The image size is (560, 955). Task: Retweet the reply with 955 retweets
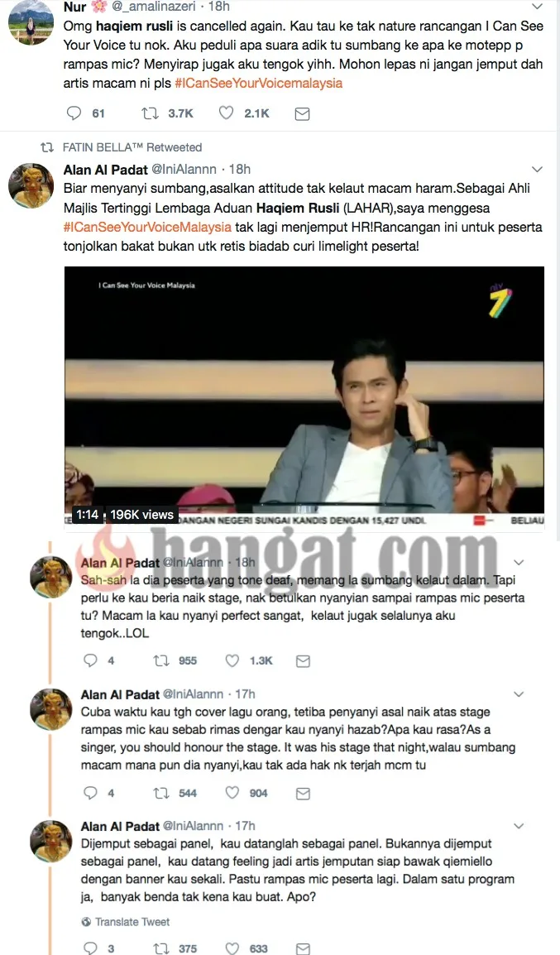tap(160, 660)
